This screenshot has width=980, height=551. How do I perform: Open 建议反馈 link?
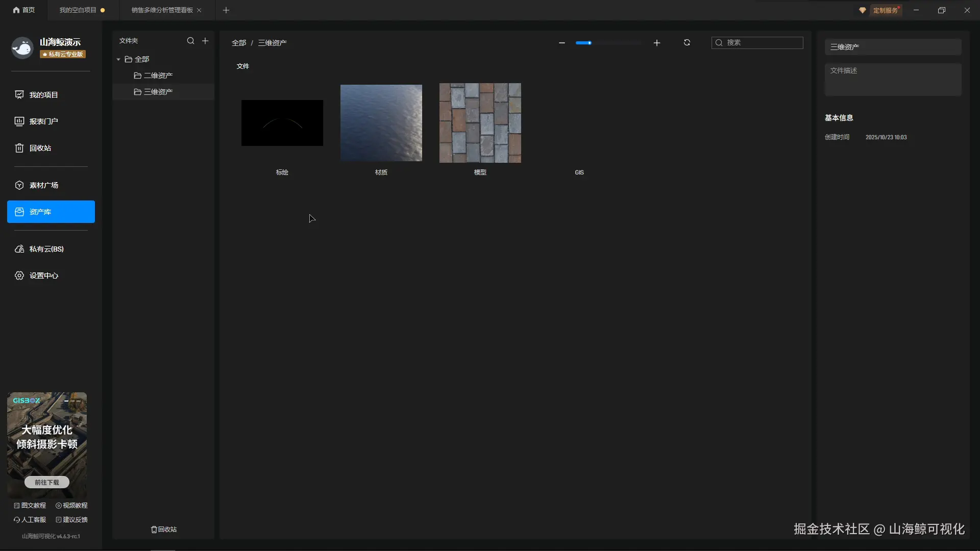coord(71,520)
